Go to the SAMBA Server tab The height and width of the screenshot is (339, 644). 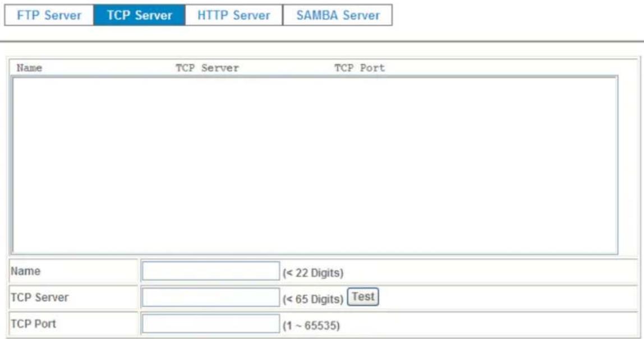(x=338, y=15)
